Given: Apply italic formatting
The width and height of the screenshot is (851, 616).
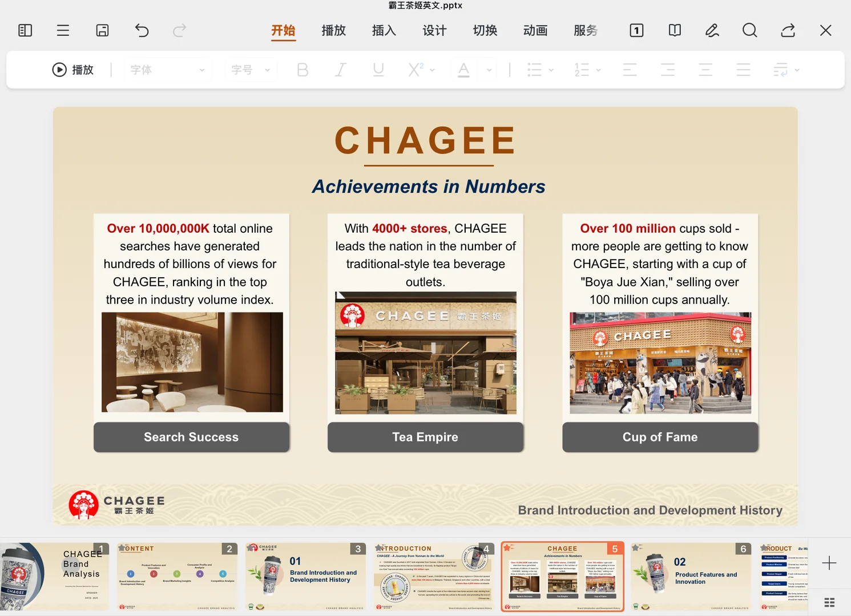Looking at the screenshot, I should (341, 70).
